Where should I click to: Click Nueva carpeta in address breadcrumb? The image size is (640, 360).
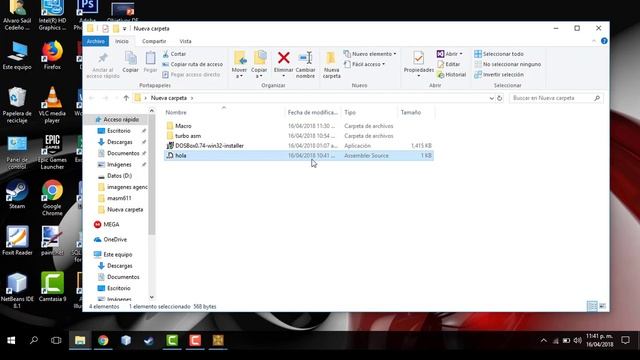click(x=169, y=98)
